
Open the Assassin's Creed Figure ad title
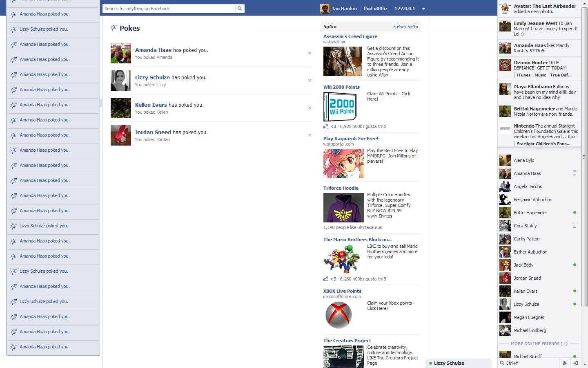tap(350, 36)
